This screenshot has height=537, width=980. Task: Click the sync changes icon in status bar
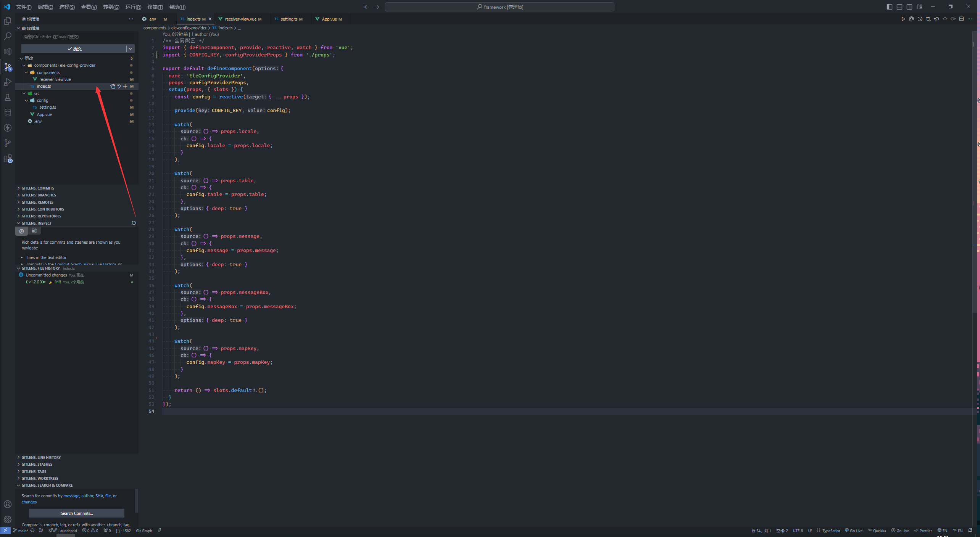click(32, 531)
